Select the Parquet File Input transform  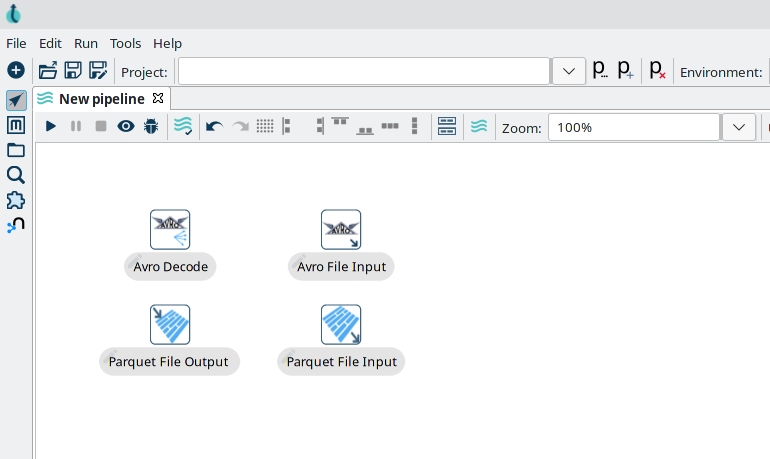[x=341, y=325]
